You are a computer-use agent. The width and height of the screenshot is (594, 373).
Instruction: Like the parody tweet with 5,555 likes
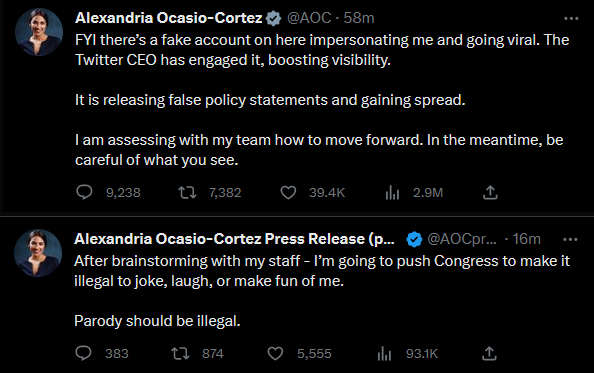[275, 353]
